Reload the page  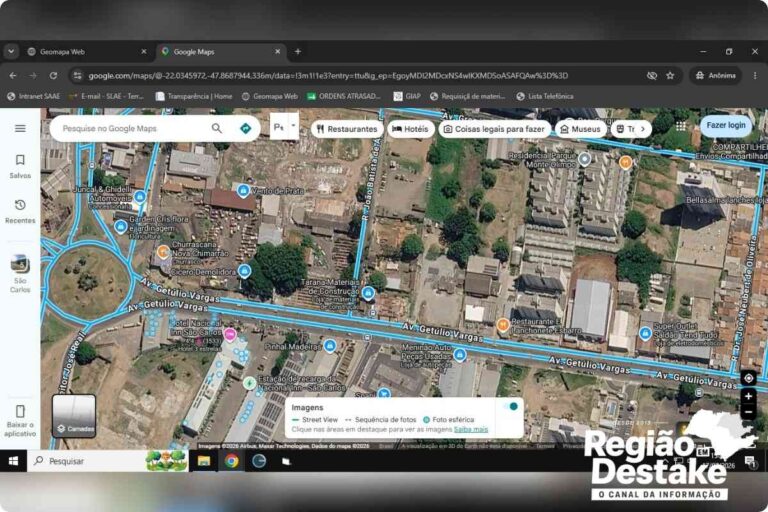pyautogui.click(x=53, y=75)
